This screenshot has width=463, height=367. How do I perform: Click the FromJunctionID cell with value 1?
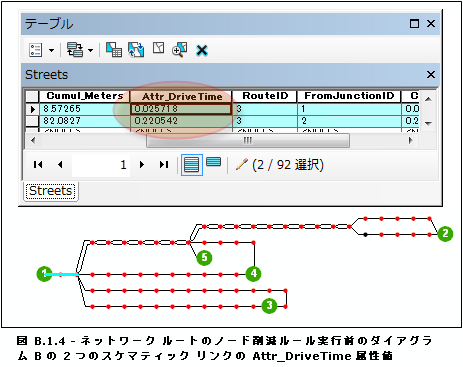pos(349,109)
